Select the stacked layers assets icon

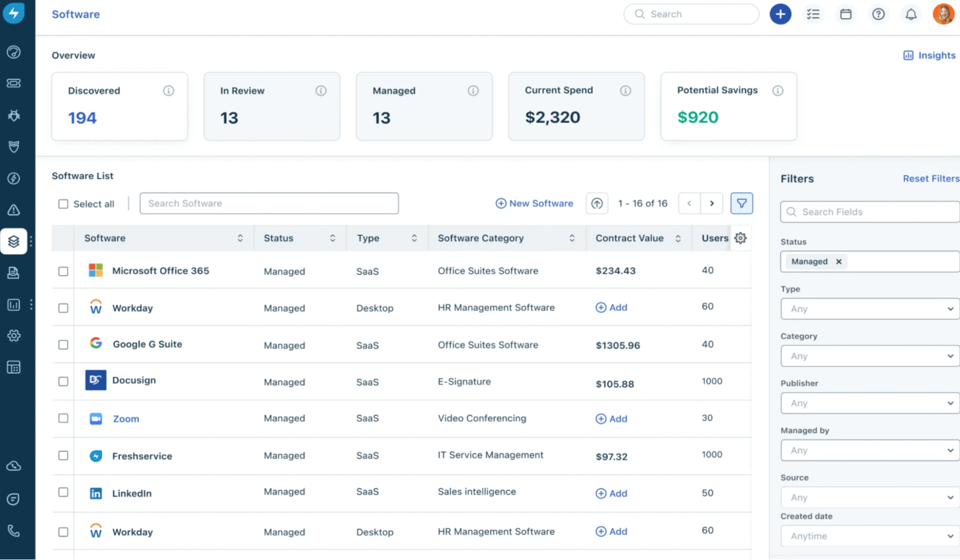(13, 241)
